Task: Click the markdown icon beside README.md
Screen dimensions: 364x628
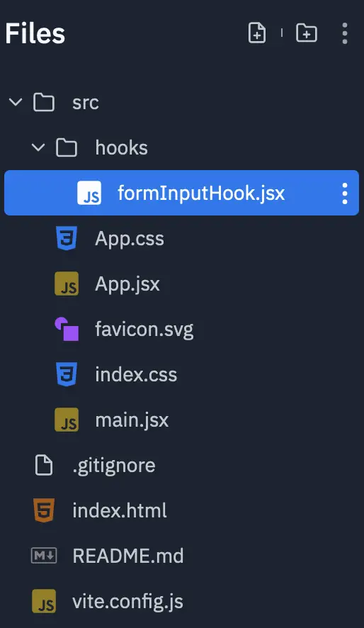Action: point(44,556)
